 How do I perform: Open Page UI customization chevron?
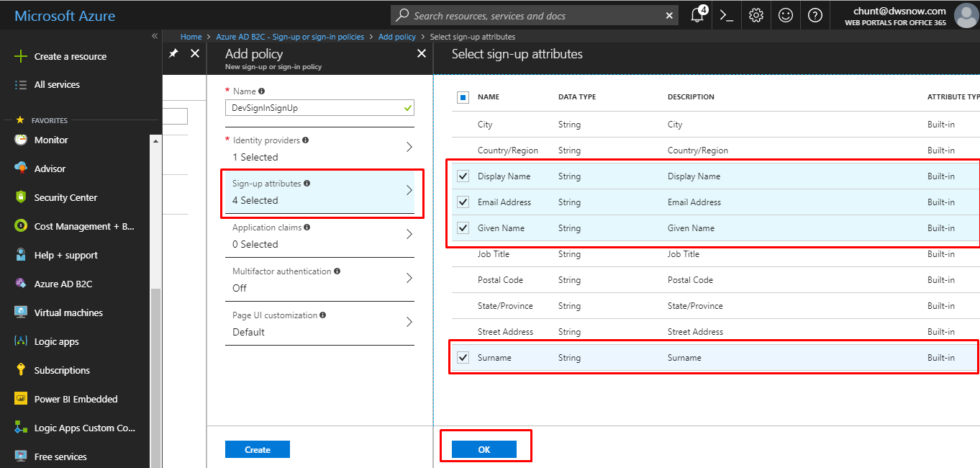click(x=409, y=323)
